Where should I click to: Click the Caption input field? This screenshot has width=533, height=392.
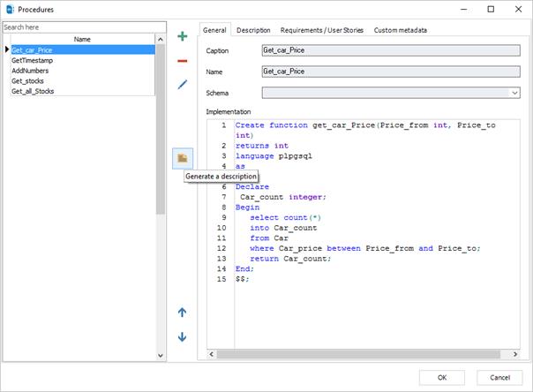click(x=391, y=50)
